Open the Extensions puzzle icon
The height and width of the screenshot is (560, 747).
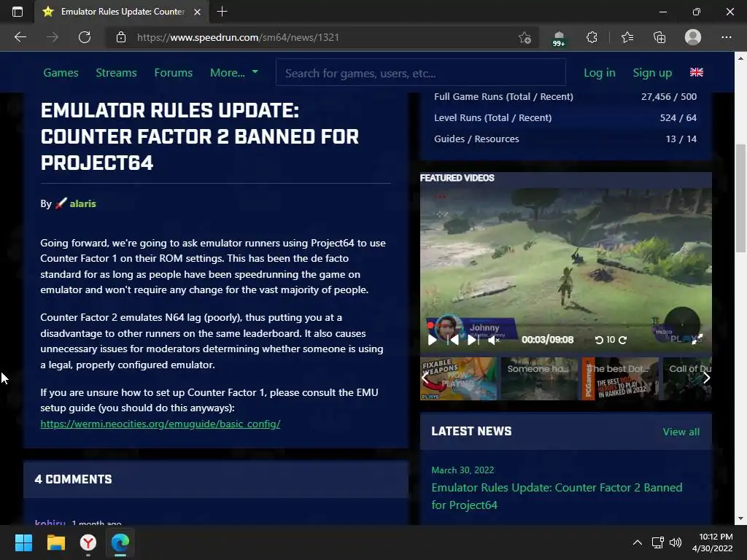click(x=592, y=37)
